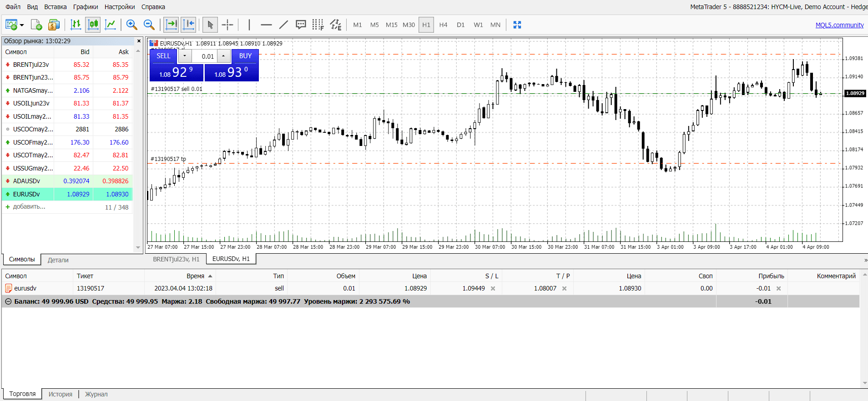The width and height of the screenshot is (868, 401).
Task: Select the D1 timeframe
Action: coord(460,25)
